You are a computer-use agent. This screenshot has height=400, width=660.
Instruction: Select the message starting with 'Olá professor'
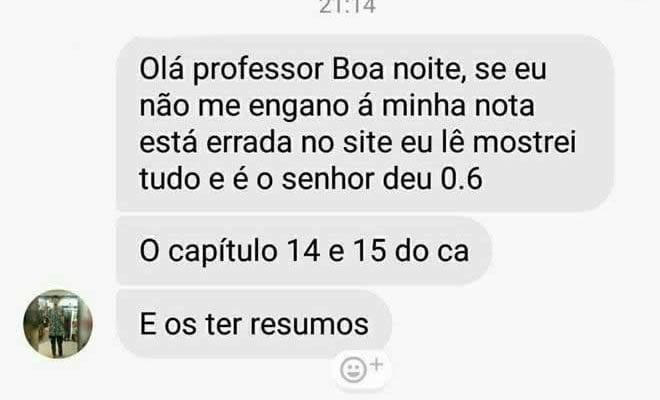[365, 123]
